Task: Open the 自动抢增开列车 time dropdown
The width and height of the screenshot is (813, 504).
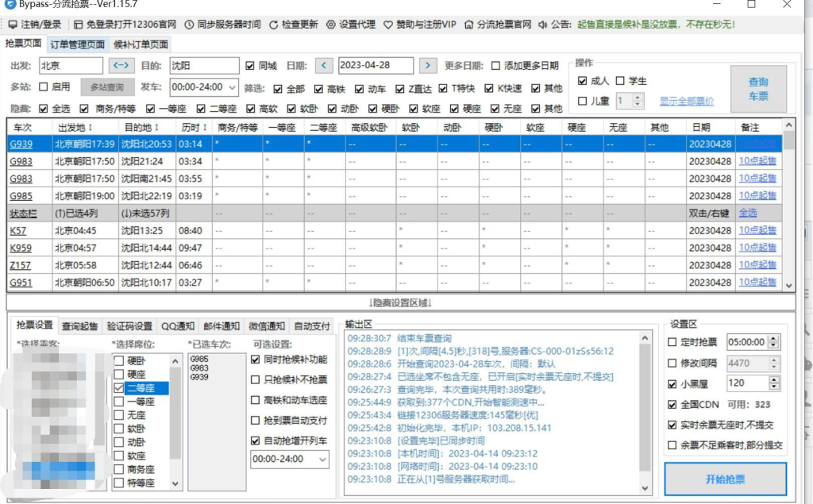Action: pyautogui.click(x=321, y=460)
